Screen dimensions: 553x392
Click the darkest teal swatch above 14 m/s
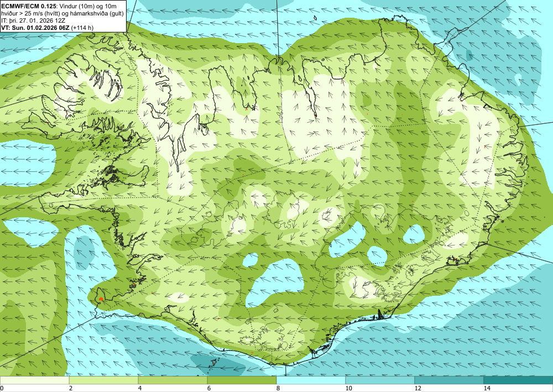click(519, 380)
